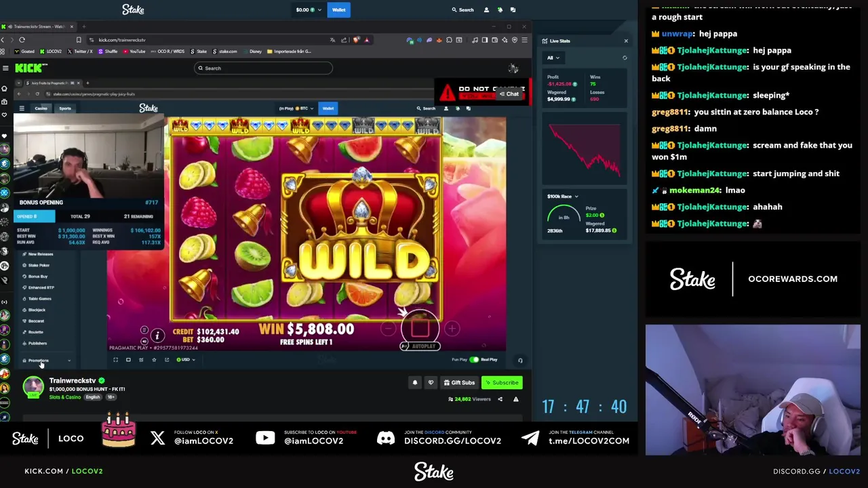Increase bet with the plus button
868x488 pixels.
(x=452, y=329)
